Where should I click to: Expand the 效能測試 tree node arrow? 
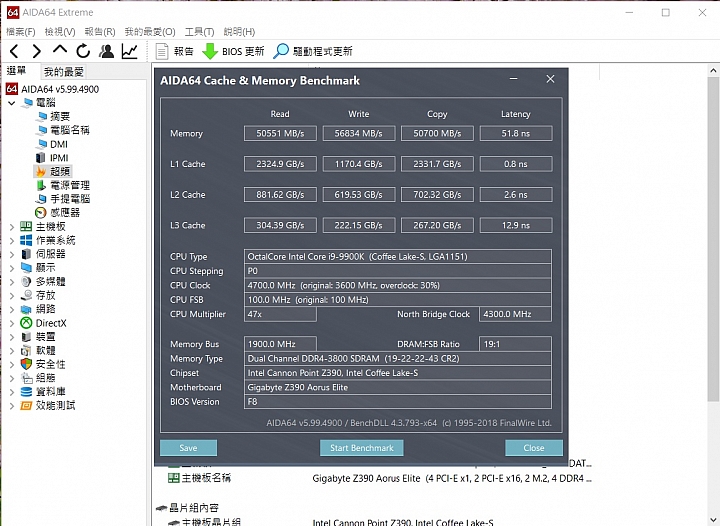12,405
